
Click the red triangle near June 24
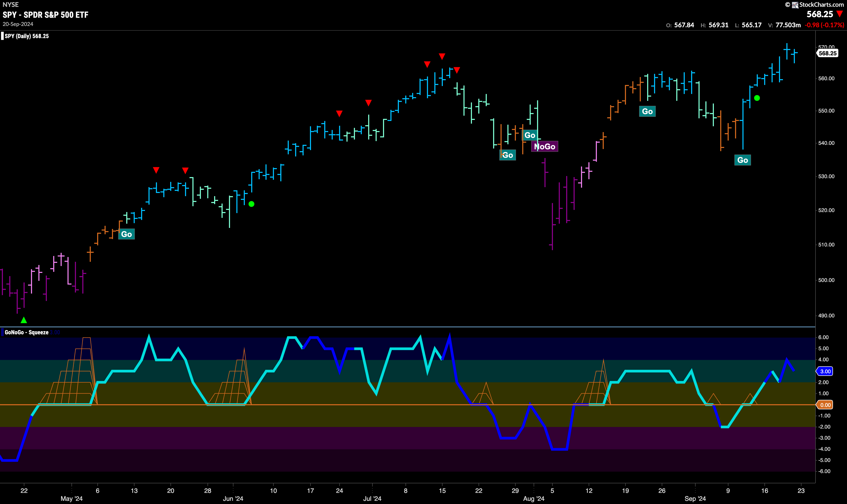coord(339,114)
